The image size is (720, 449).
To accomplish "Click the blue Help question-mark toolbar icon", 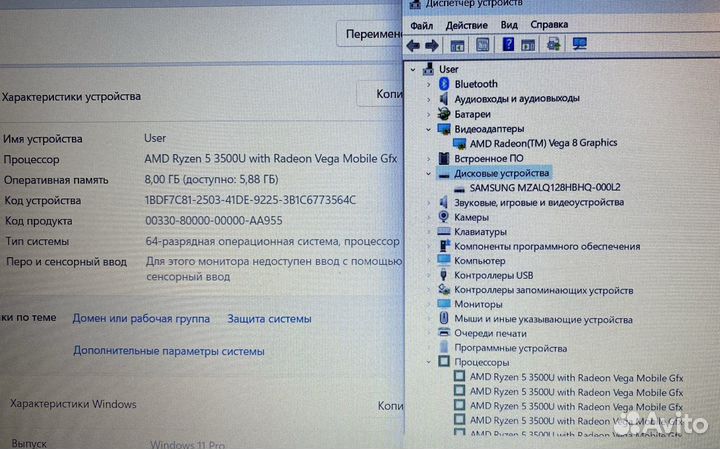I will tap(508, 44).
